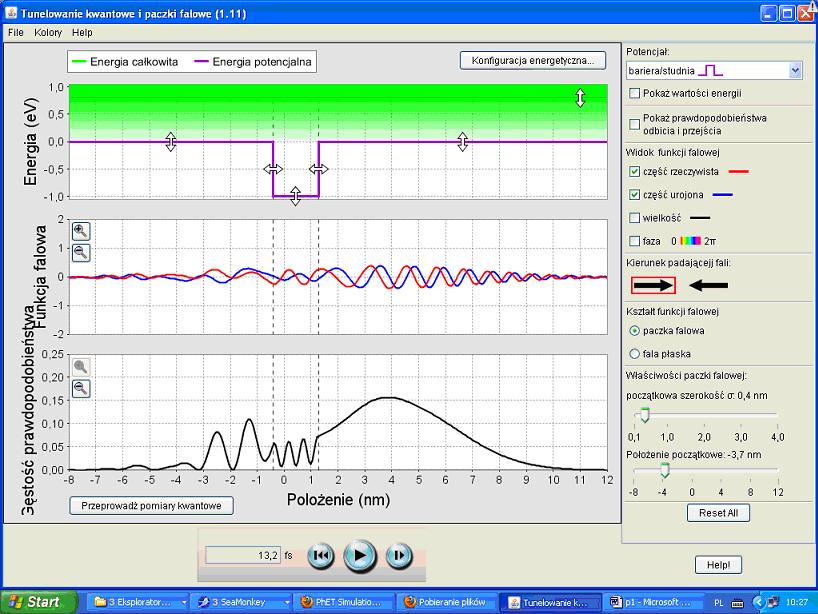Click Reset All button

(x=718, y=513)
